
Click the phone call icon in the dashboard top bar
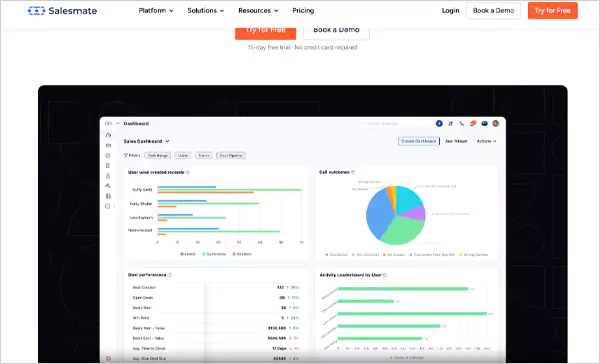[462, 123]
